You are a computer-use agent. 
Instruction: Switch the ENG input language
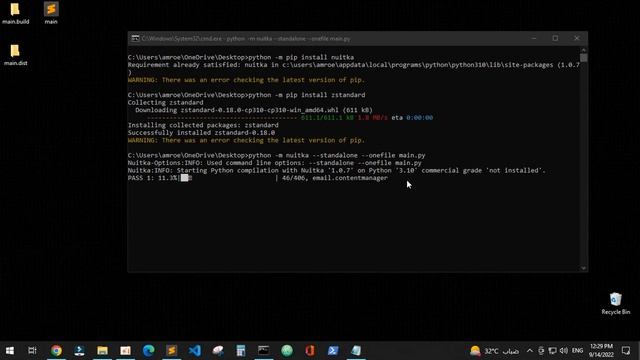pyautogui.click(x=577, y=351)
